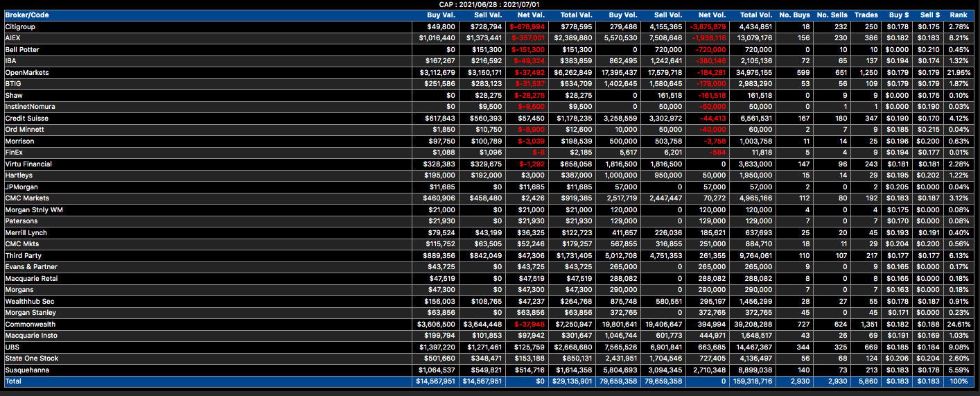Select the Virtu Financial broker row
The height and width of the screenshot is (396, 980).
pos(490,164)
